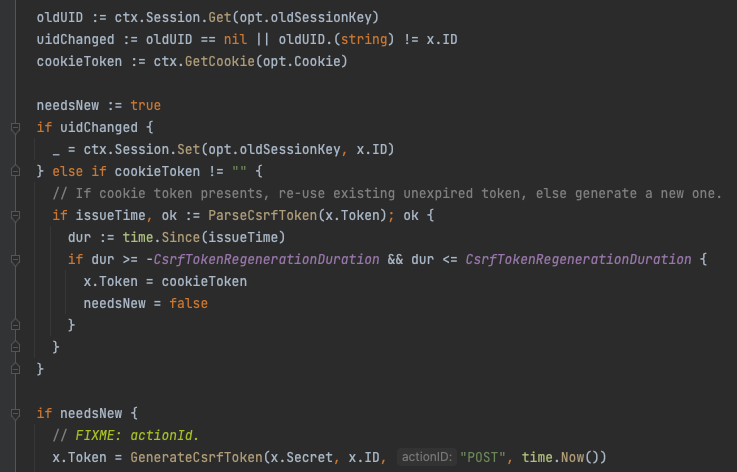The width and height of the screenshot is (737, 472).
Task: Fold the 'else if cookieToken' branch in the gutter
Action: 16,171
